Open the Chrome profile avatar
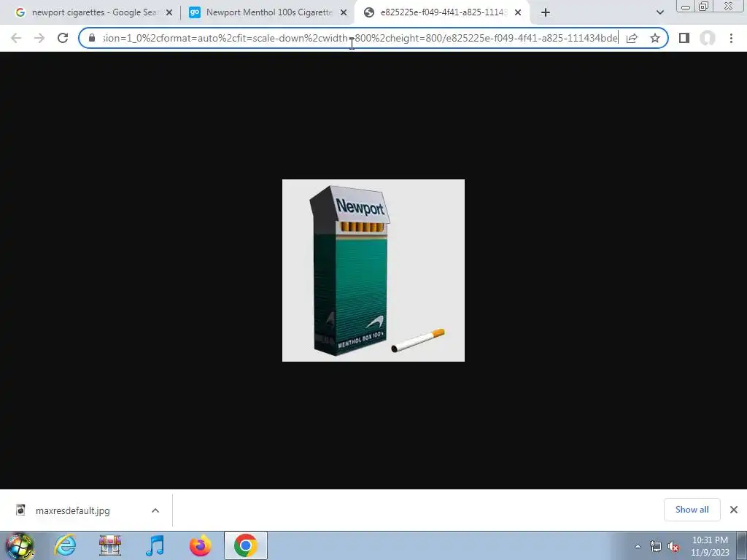 [x=708, y=38]
